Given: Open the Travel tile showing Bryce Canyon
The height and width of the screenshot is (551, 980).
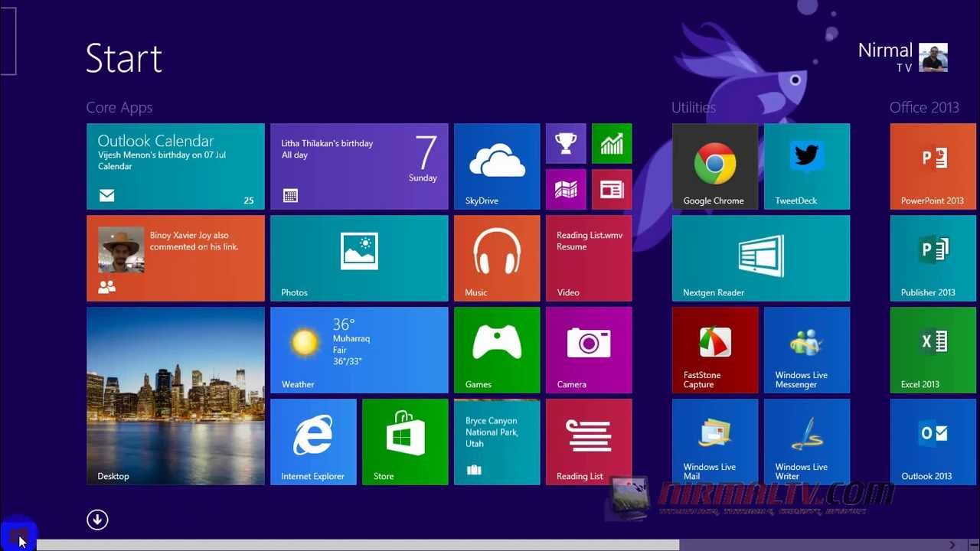Looking at the screenshot, I should [497, 442].
